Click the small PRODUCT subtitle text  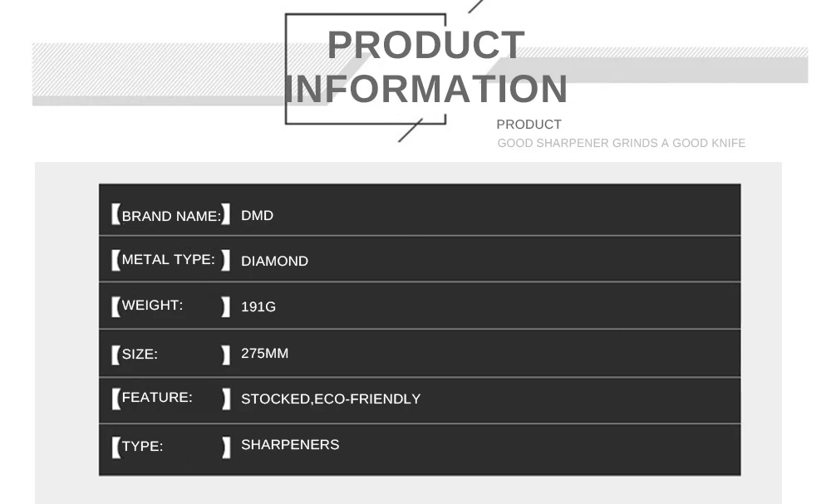click(x=529, y=125)
